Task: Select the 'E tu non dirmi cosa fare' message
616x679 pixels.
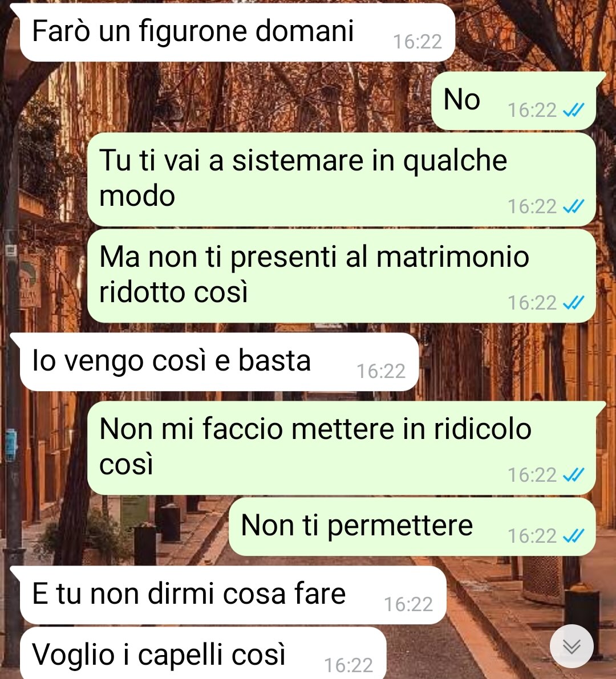Action: point(233,595)
